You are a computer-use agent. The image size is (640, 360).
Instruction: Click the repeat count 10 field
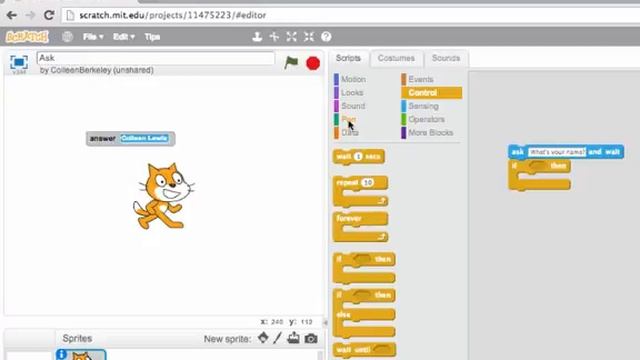pyautogui.click(x=368, y=182)
